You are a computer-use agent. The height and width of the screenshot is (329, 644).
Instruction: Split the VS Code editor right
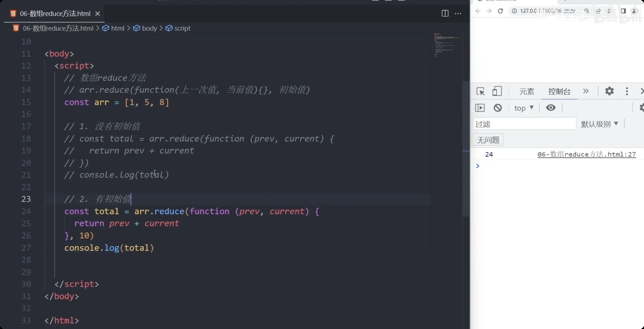pos(445,14)
